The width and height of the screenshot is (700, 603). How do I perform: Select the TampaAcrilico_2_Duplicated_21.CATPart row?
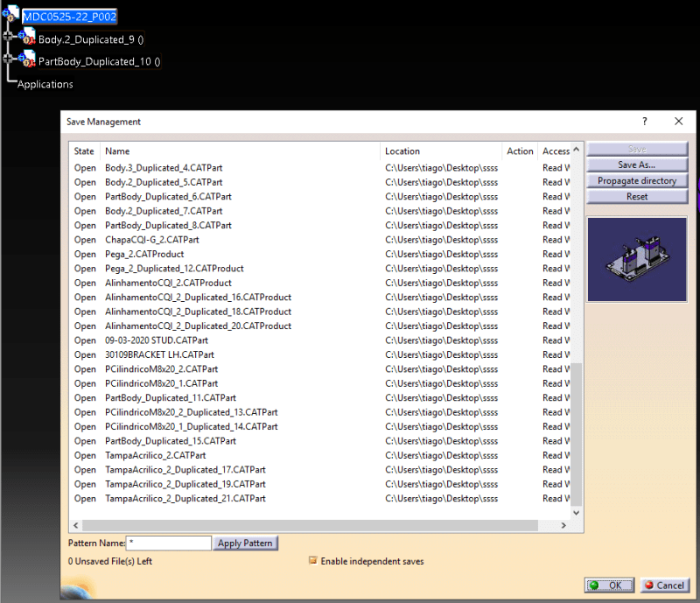pyautogui.click(x=320, y=499)
